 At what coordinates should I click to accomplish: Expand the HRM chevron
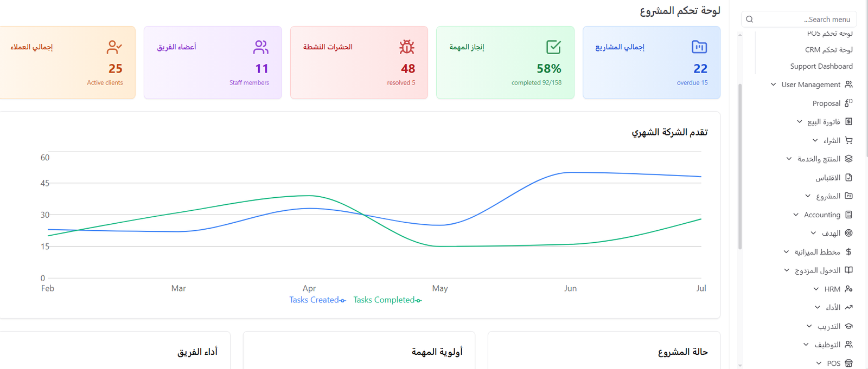click(x=816, y=289)
